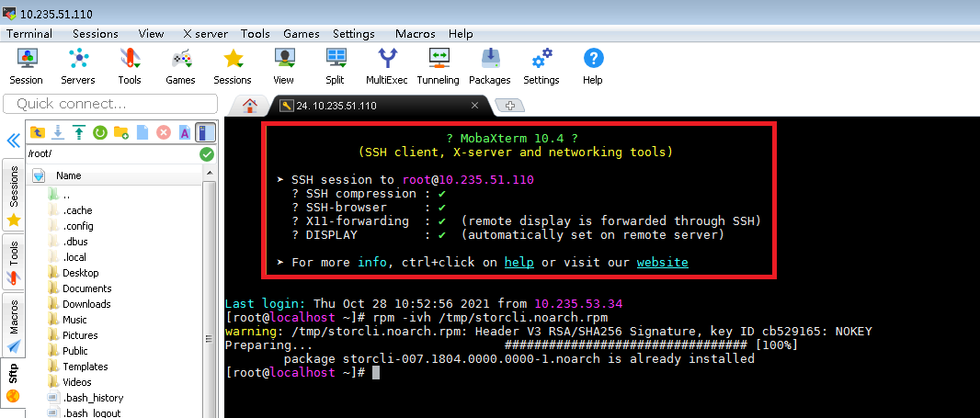
Task: Click the Tunneling toolbar icon
Action: pos(439,66)
